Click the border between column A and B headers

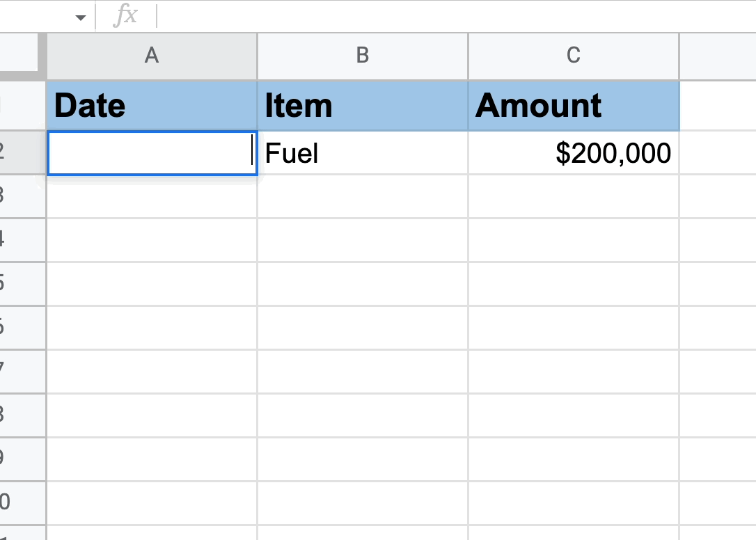258,56
